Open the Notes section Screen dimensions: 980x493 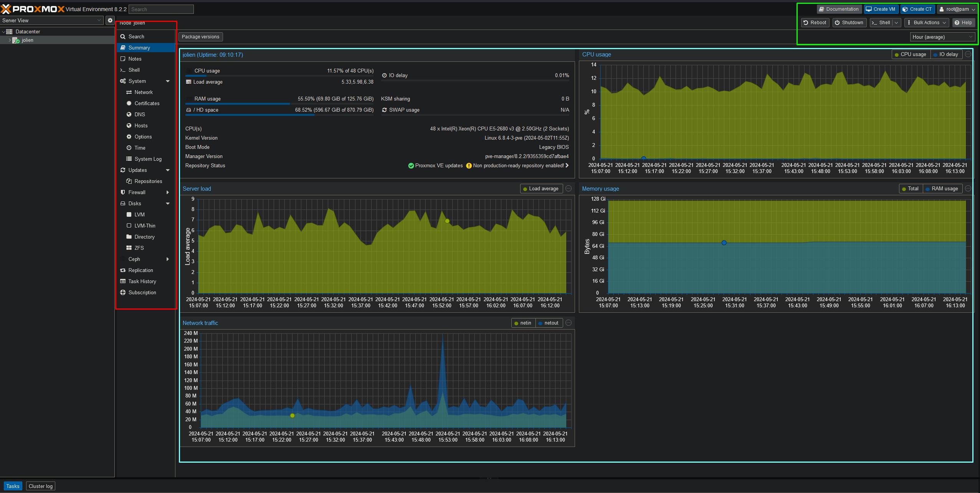[x=146, y=59]
